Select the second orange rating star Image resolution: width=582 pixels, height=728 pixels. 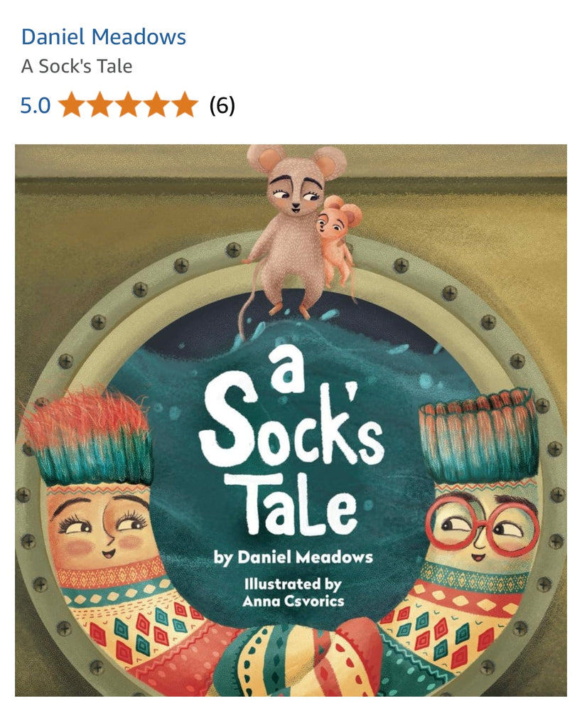click(101, 105)
